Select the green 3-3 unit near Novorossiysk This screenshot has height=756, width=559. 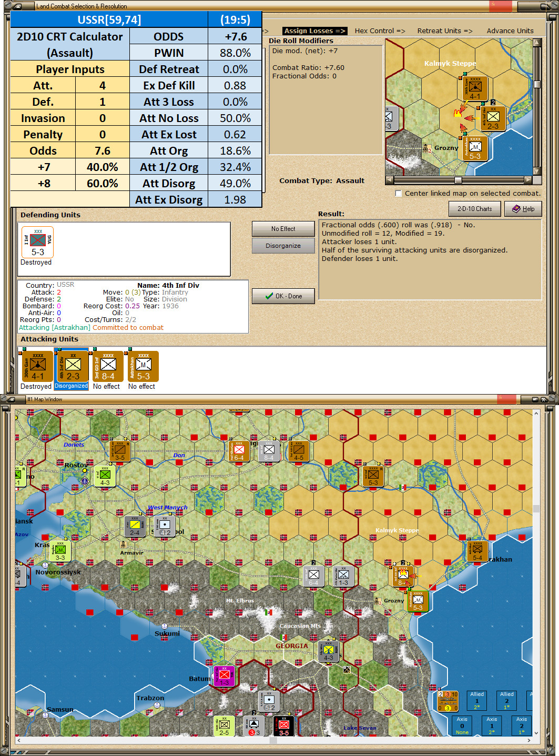pos(60,551)
